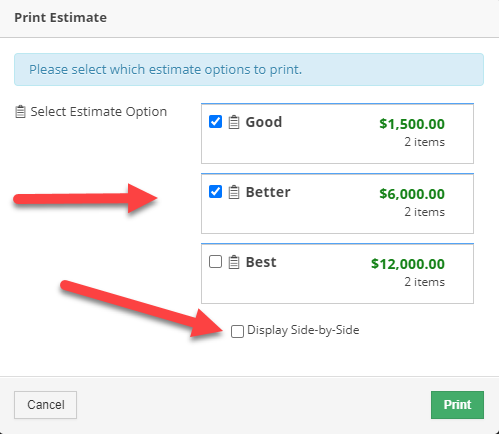Screen dimensions: 499x434
Task: Enable Display Side-by-Side checkbox
Action: pyautogui.click(x=237, y=331)
